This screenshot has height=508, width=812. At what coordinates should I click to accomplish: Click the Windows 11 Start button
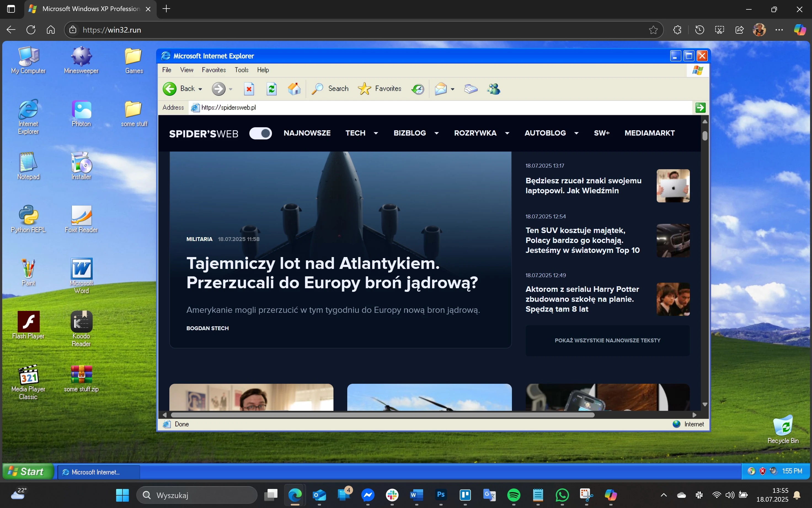coord(122,495)
